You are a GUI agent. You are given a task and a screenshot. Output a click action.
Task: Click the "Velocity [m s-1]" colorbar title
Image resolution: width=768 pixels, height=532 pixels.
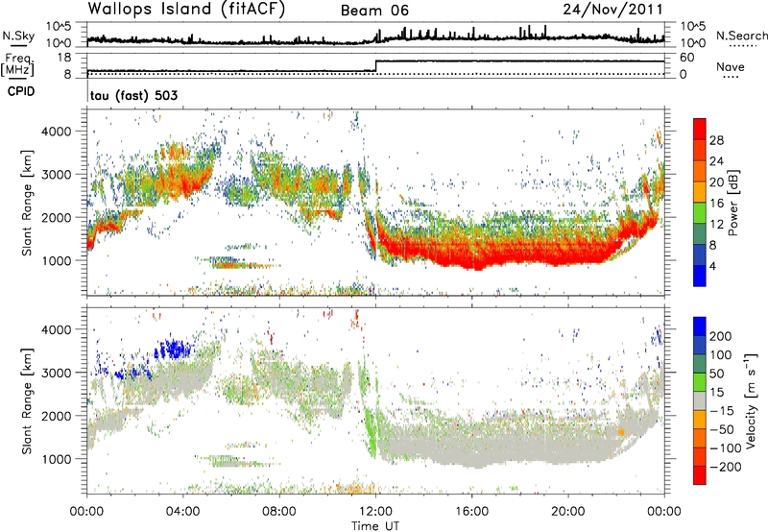(751, 400)
